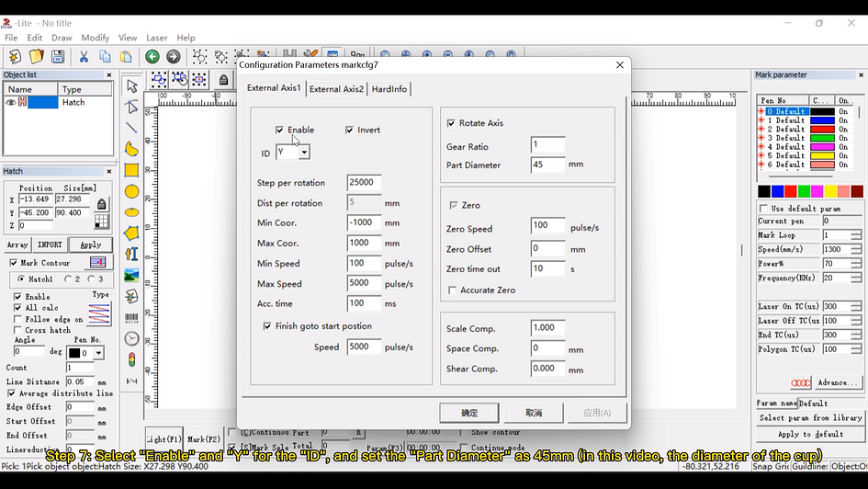
Task: Click the Array button
Action: 17,244
